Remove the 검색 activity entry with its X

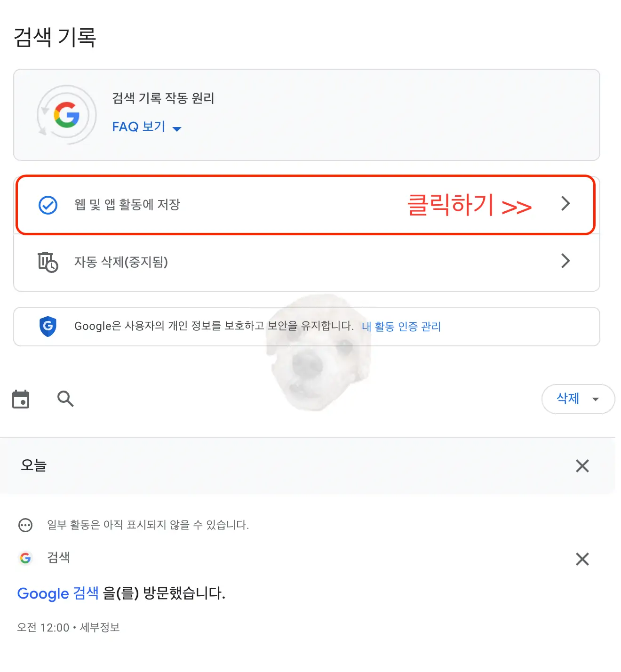point(582,559)
